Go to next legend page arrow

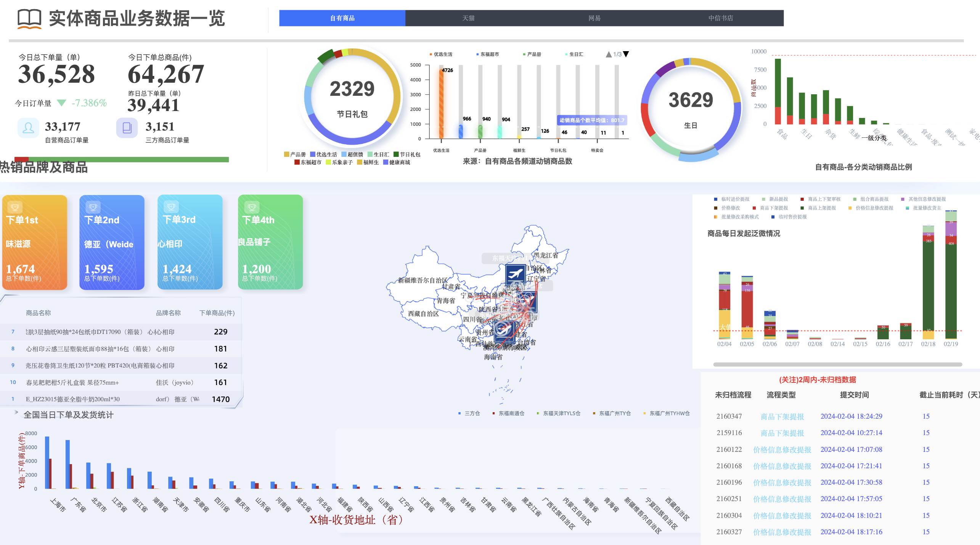[626, 54]
